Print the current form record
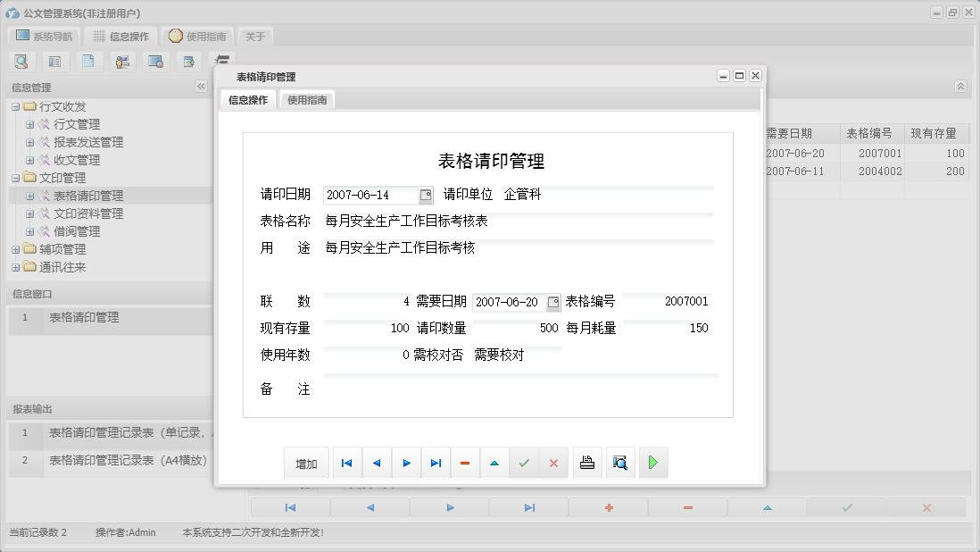 [586, 463]
